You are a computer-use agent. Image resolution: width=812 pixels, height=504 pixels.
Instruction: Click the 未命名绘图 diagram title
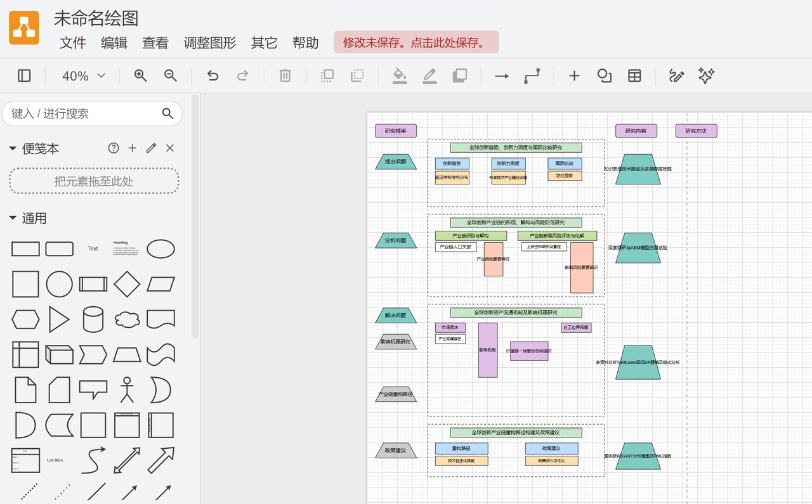96,18
